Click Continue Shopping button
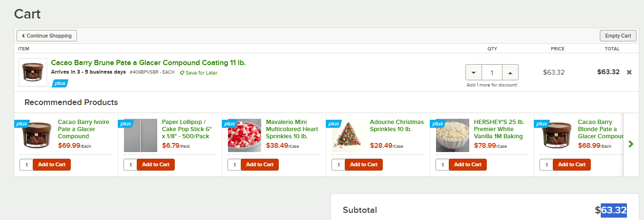 47,36
